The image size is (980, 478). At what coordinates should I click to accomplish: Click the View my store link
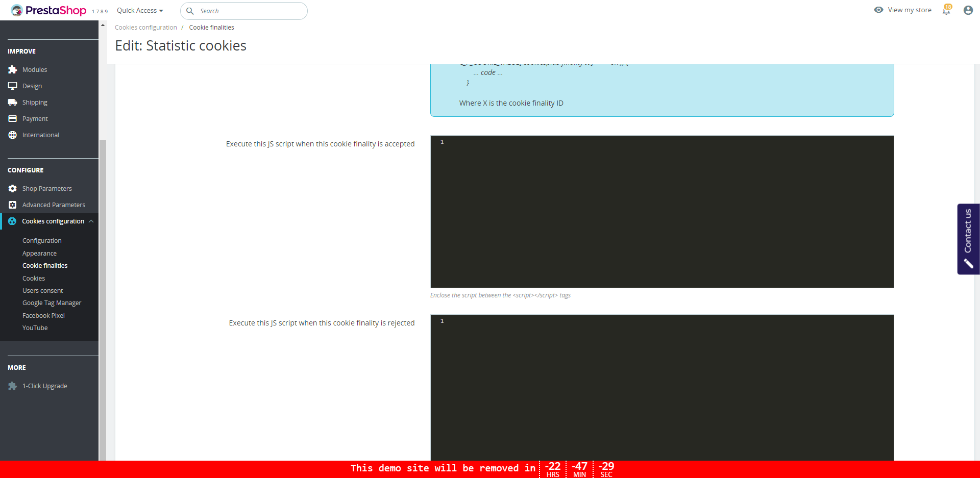[910, 10]
